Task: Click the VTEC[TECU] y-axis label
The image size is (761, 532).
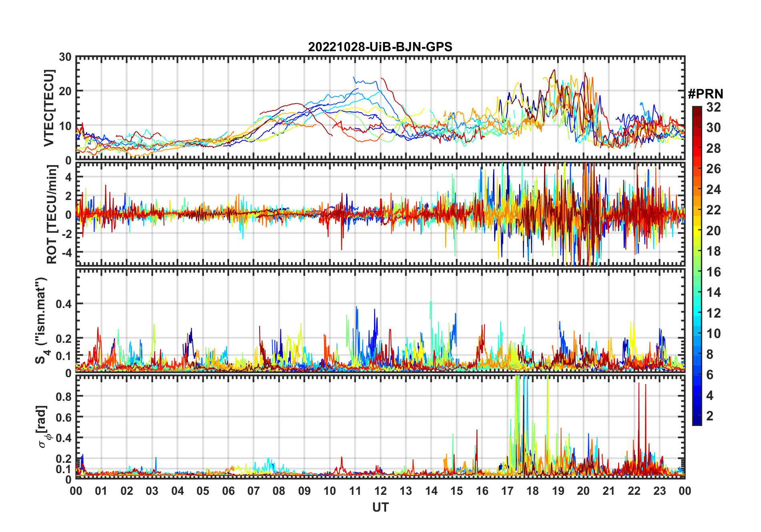Action: (49, 108)
